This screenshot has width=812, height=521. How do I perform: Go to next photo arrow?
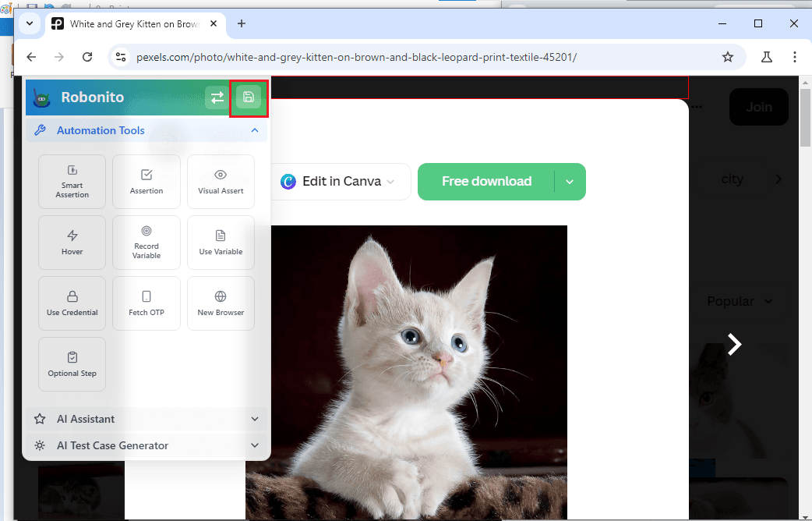(x=734, y=344)
